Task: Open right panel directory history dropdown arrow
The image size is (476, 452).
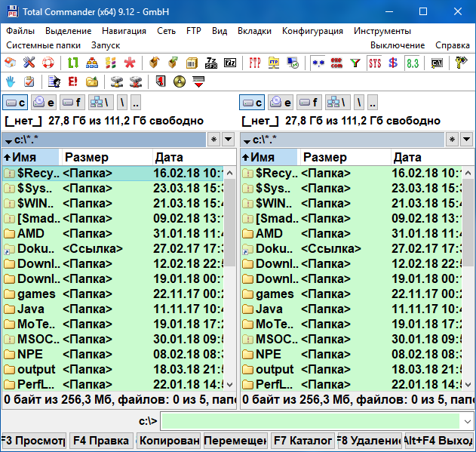Action: pos(466,140)
